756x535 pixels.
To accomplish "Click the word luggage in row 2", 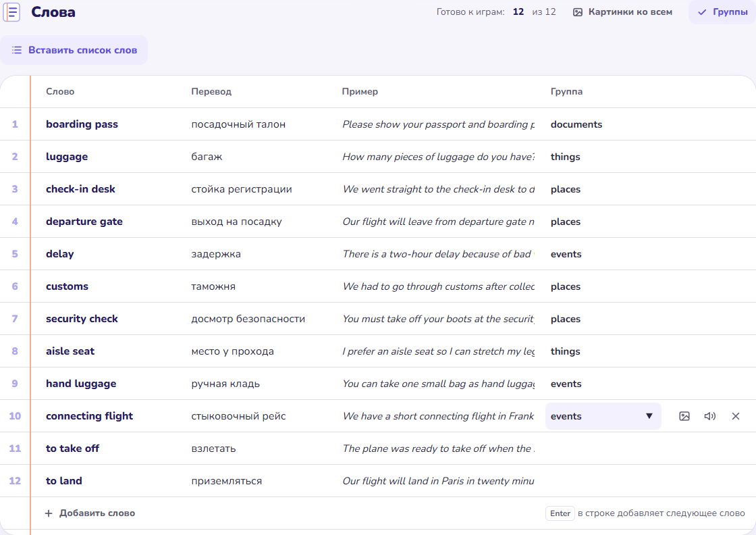I will click(x=67, y=157).
